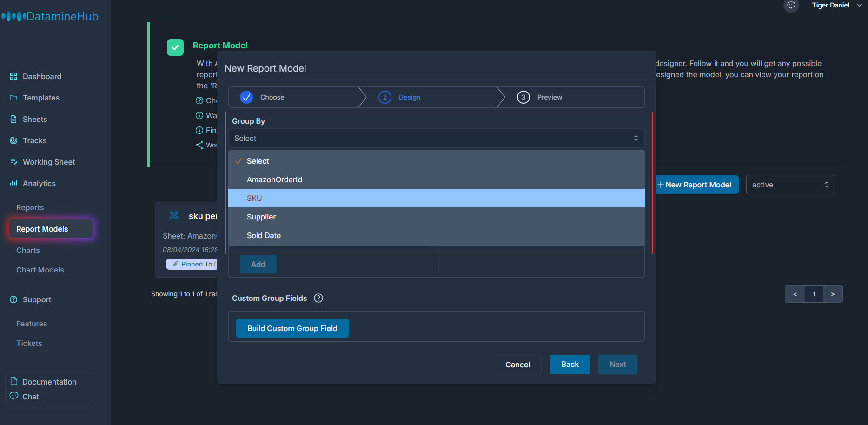Screen dimensions: 868x425
Task: Open the active status filter dropdown
Action: (x=790, y=185)
